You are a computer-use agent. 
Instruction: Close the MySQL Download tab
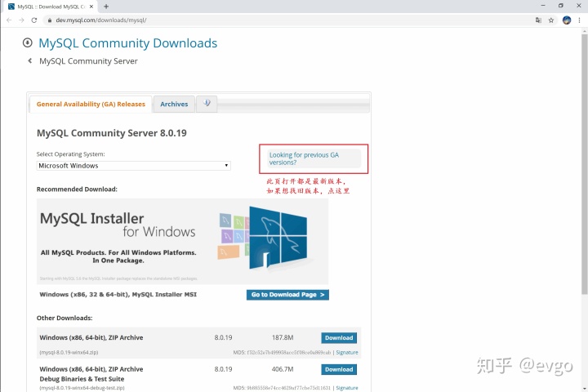coord(91,7)
